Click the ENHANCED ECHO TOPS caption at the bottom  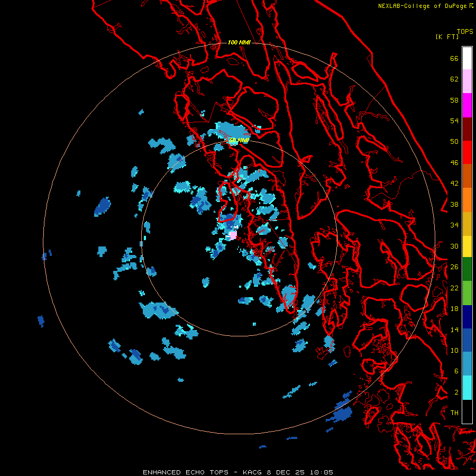(237, 472)
